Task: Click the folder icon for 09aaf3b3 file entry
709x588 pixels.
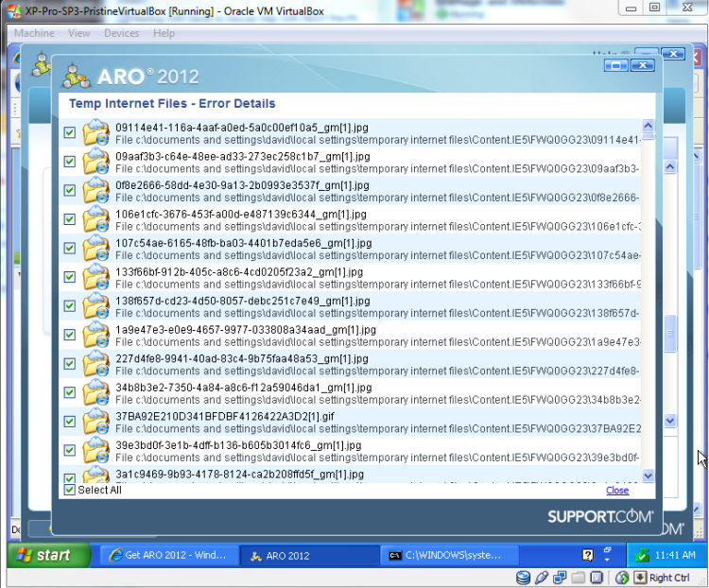Action: click(95, 162)
